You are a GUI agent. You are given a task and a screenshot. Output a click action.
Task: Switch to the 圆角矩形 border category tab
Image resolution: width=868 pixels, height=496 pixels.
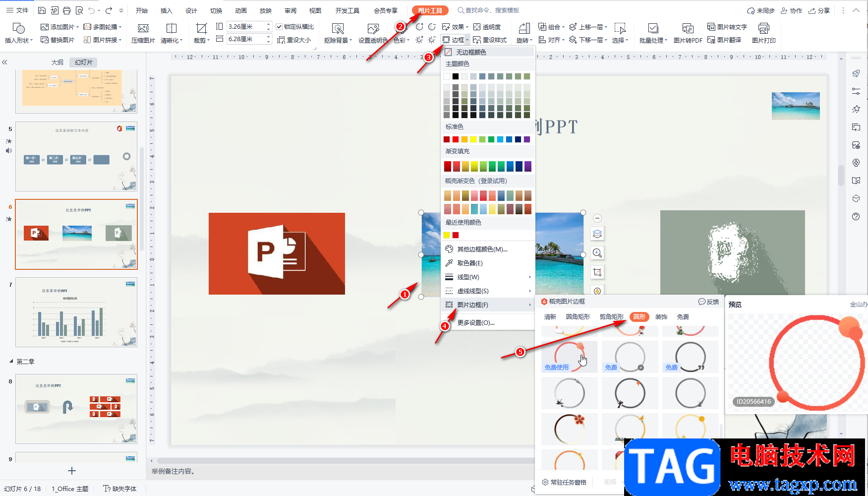[578, 316]
